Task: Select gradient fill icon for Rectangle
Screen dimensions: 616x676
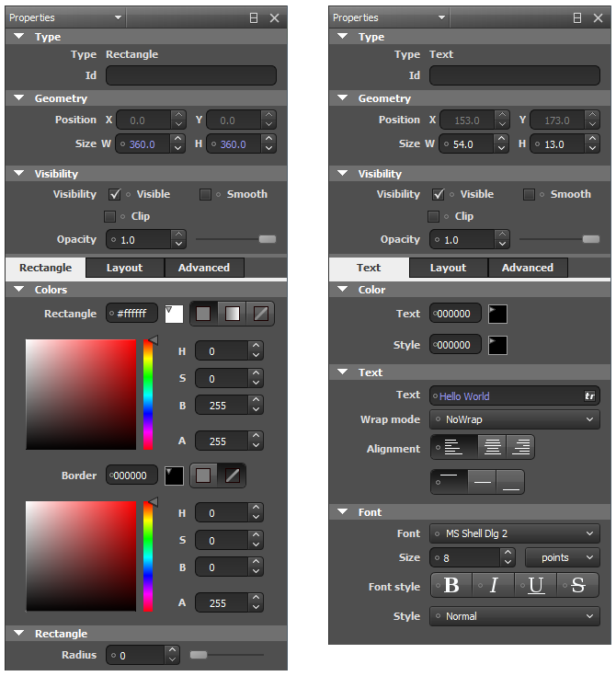Action: (x=232, y=314)
